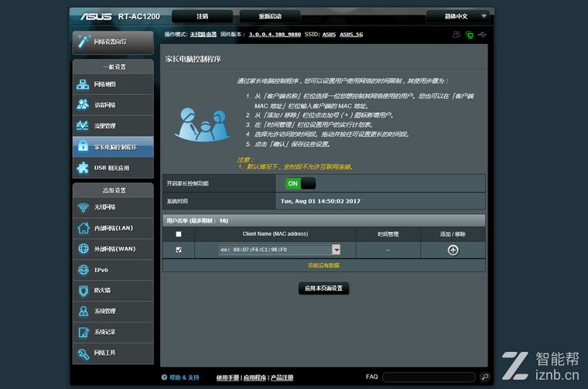588x389 pixels.
Task: Toggle parental control ON switch
Action: [x=300, y=183]
